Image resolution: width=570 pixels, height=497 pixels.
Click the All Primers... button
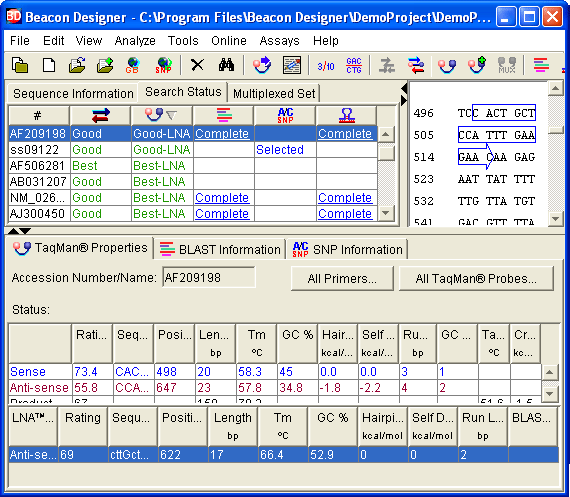(342, 278)
